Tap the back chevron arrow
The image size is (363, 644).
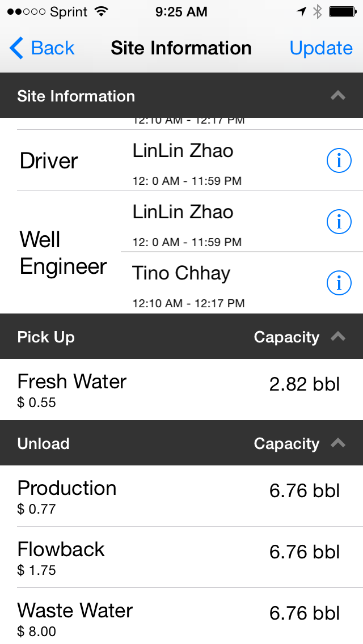(17, 48)
